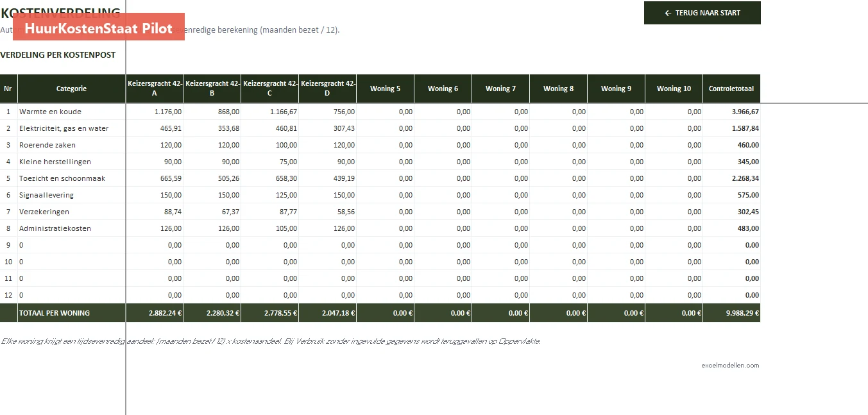Screen dimensions: 868x415
Task: Click the Warmte en koude category cell
Action: 71,112
